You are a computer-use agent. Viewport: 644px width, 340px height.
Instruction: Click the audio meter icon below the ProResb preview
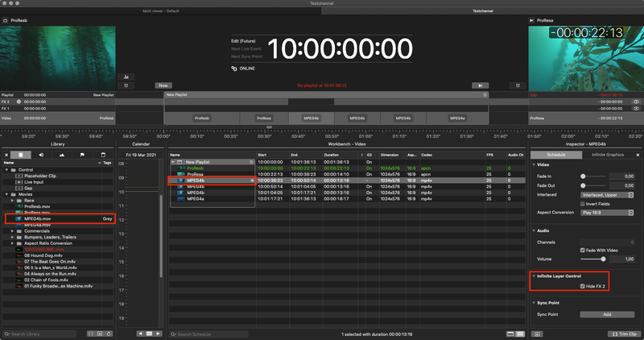coord(126,77)
